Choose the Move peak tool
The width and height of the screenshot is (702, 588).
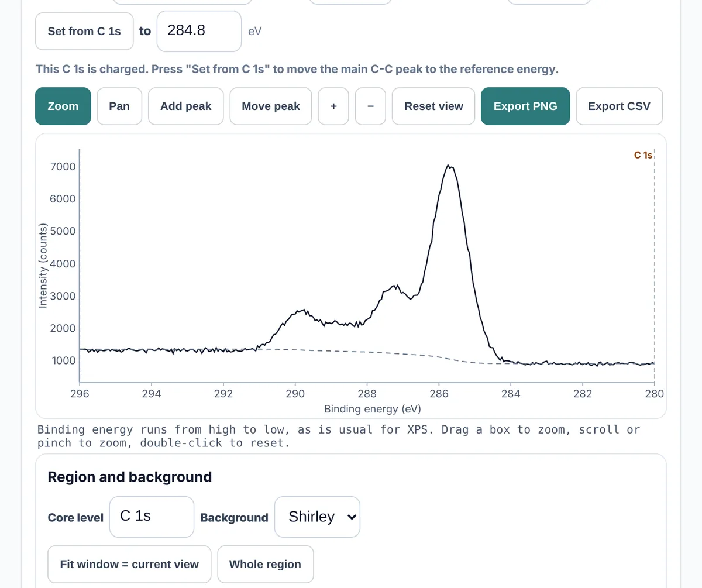271,106
